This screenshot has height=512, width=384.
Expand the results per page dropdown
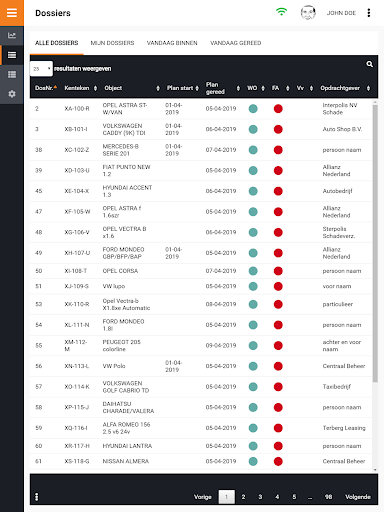click(x=41, y=69)
